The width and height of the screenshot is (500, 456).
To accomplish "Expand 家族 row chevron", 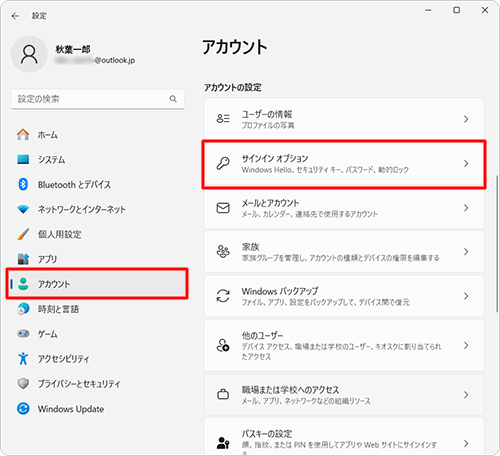I will pos(466,252).
